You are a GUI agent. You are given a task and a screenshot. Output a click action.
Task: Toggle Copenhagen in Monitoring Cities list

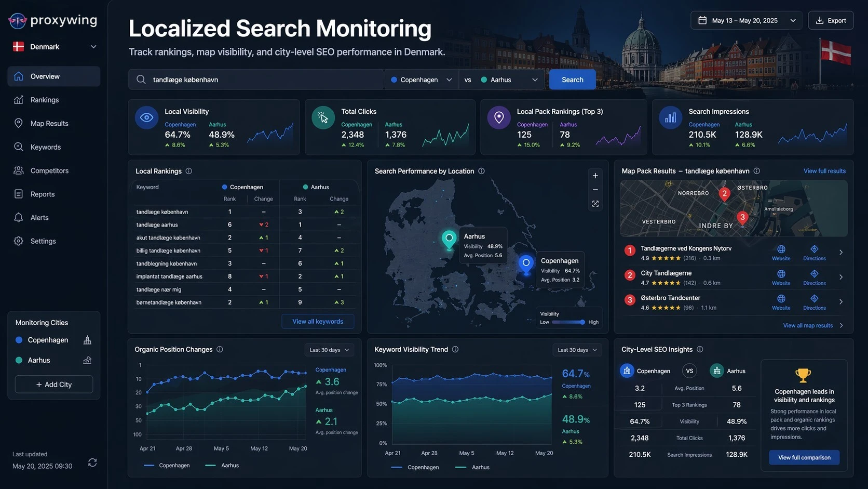(48, 340)
